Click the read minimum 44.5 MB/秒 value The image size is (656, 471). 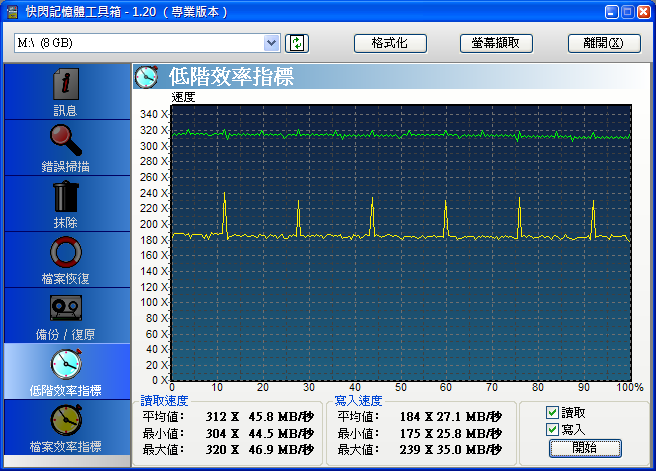281,433
